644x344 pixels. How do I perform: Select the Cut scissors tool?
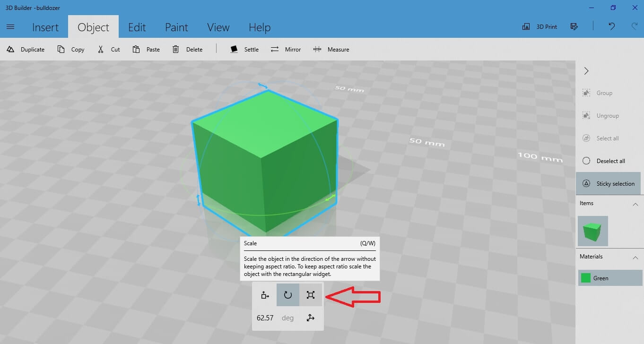101,50
